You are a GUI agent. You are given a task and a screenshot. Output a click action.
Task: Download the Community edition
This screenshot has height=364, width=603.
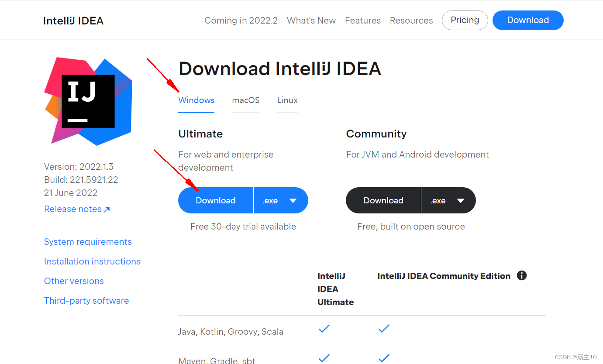pyautogui.click(x=383, y=200)
